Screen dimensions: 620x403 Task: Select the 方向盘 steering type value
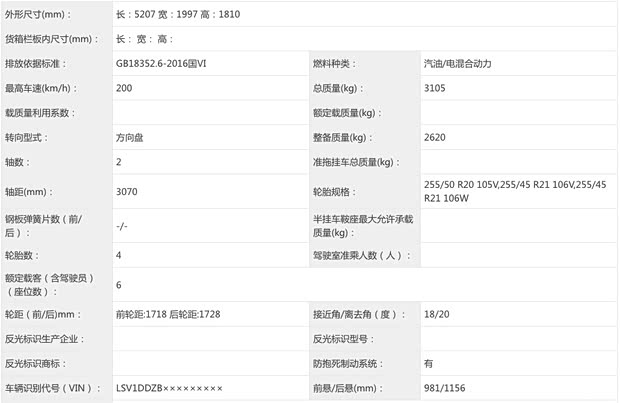click(132, 137)
